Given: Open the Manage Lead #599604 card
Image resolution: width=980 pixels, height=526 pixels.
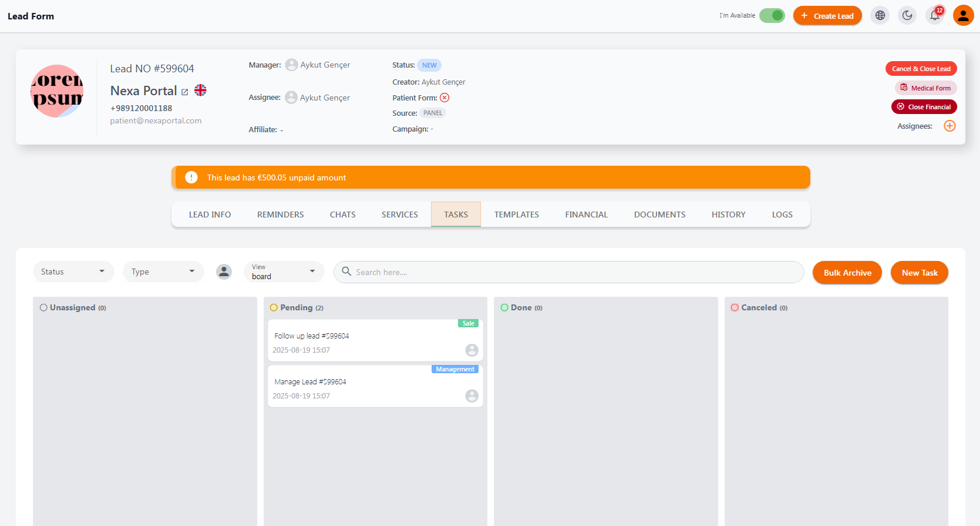Looking at the screenshot, I should point(376,386).
